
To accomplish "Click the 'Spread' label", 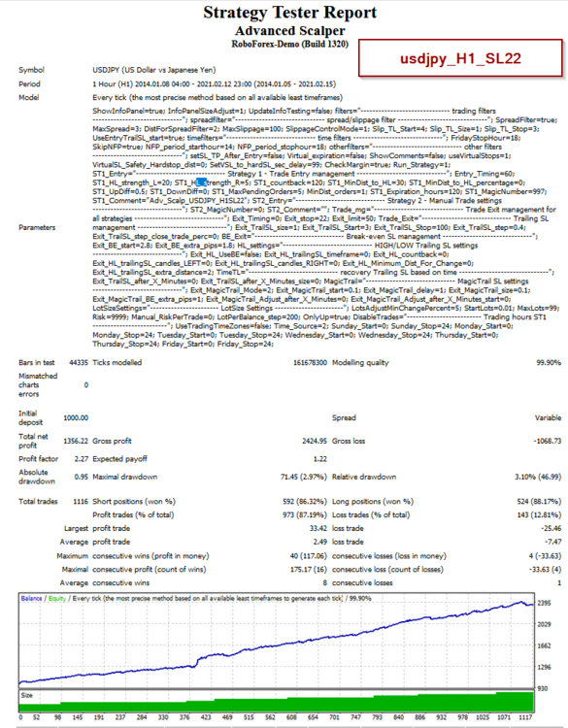I will [344, 417].
